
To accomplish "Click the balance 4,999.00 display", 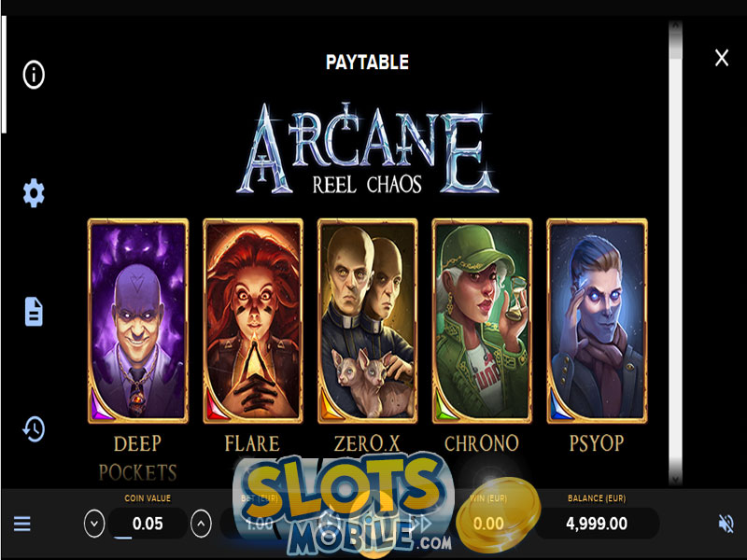I will pyautogui.click(x=597, y=524).
